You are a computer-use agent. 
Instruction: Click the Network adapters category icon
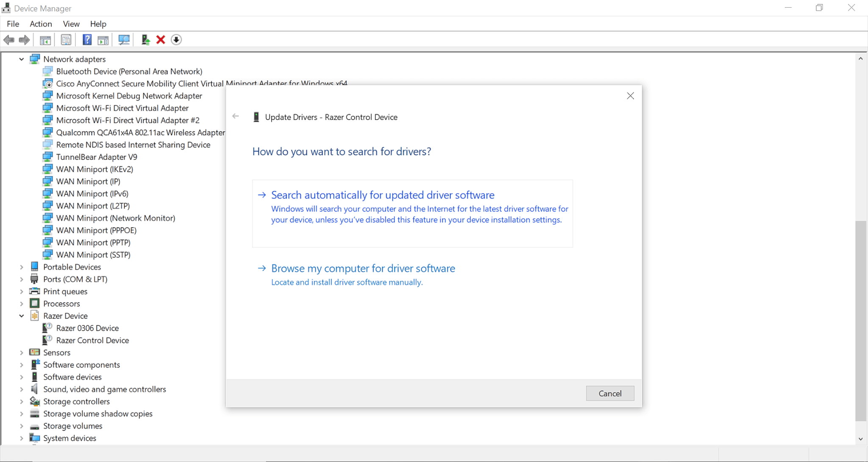tap(35, 59)
